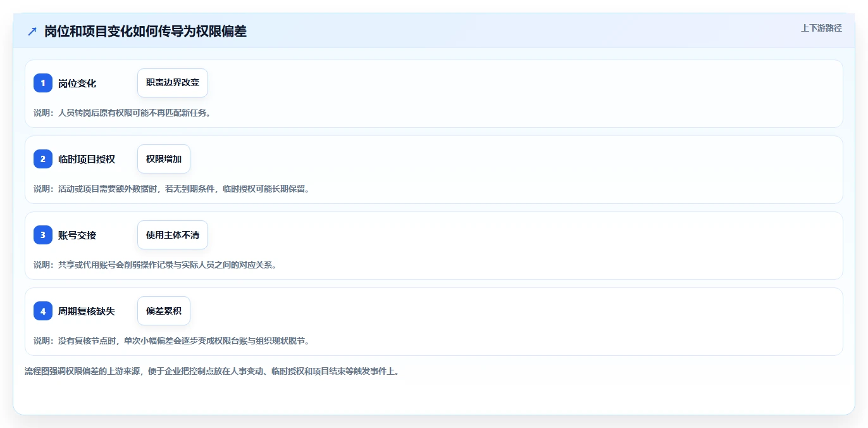Click the note about 共享或代用账号

[x=155, y=265]
